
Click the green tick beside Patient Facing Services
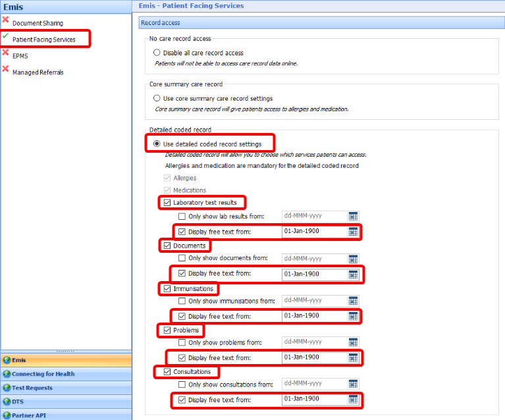[x=5, y=35]
